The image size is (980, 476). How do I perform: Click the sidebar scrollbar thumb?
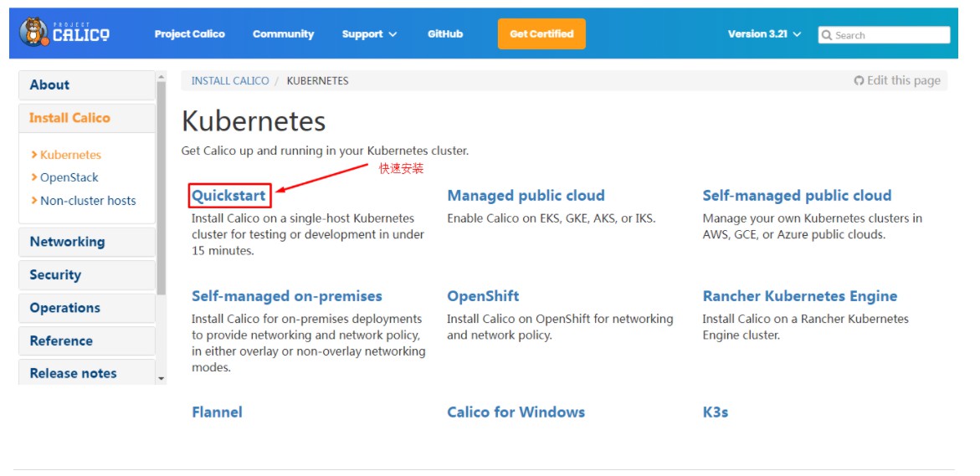click(x=162, y=187)
